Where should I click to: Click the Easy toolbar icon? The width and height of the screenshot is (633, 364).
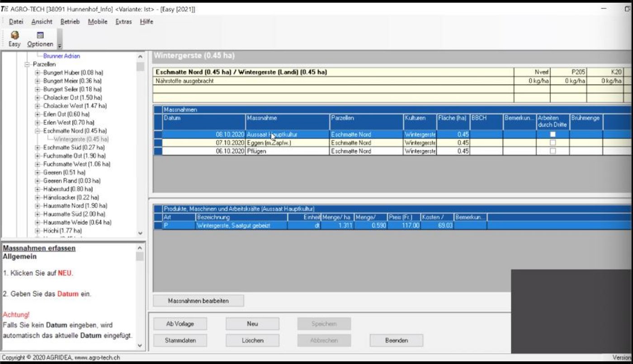coord(14,39)
